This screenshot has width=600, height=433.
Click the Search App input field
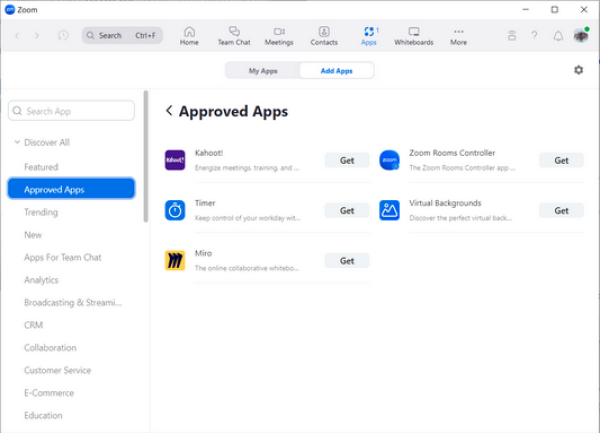(71, 111)
